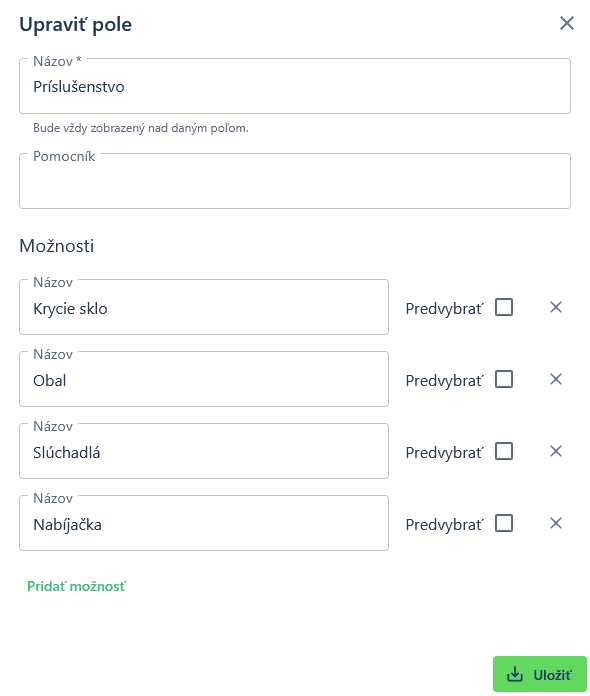Delete the Nabíjačka option row
590x696 pixels.
point(556,523)
